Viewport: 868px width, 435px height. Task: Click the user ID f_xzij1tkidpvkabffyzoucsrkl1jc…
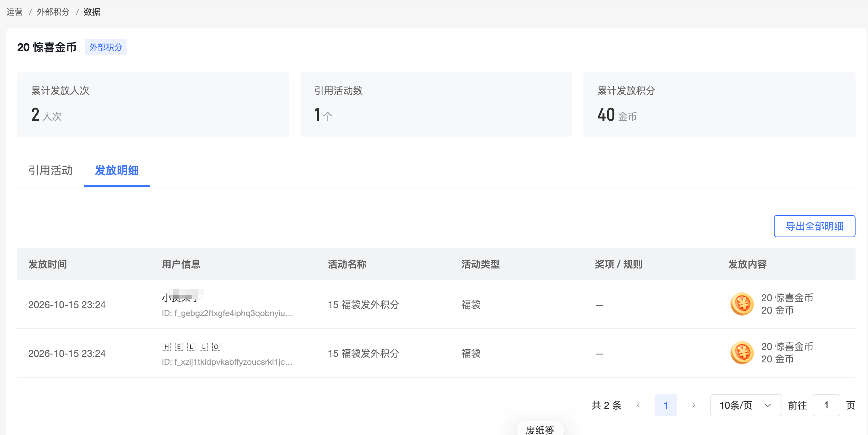tap(228, 362)
